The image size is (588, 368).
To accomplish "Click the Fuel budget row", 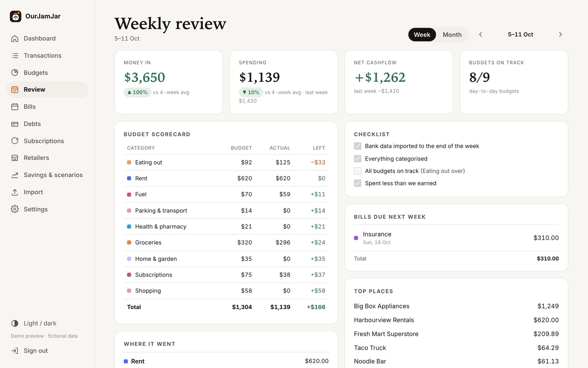I will point(226,194).
